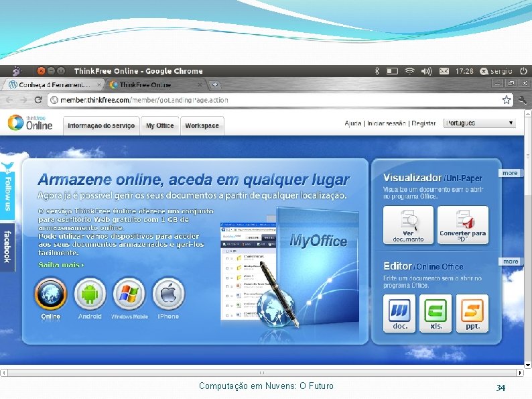Switch to the Workspace tab
The height and width of the screenshot is (399, 532).
click(202, 125)
